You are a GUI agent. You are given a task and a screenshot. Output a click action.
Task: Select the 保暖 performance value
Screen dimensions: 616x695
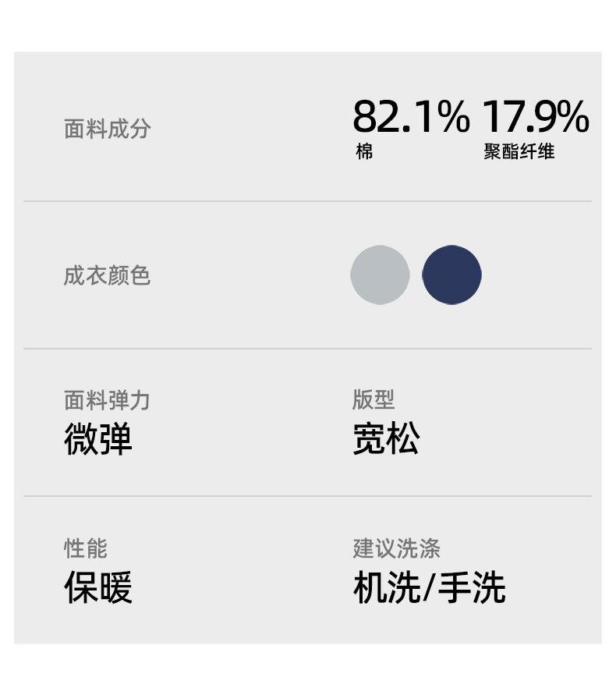coord(98,587)
